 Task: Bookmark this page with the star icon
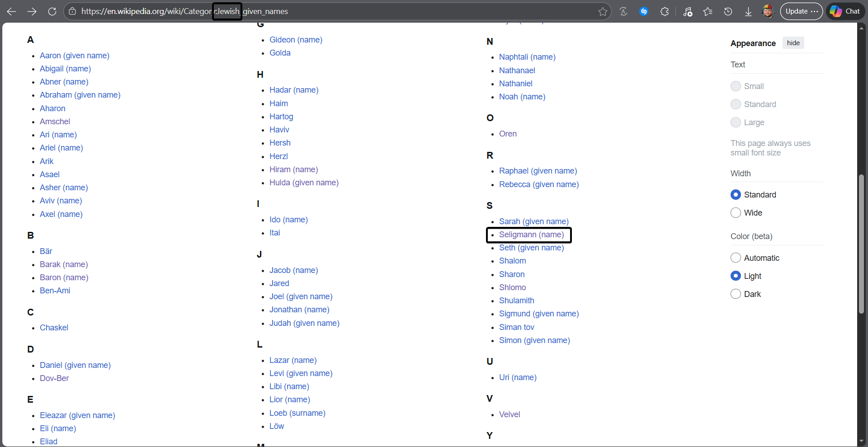603,11
